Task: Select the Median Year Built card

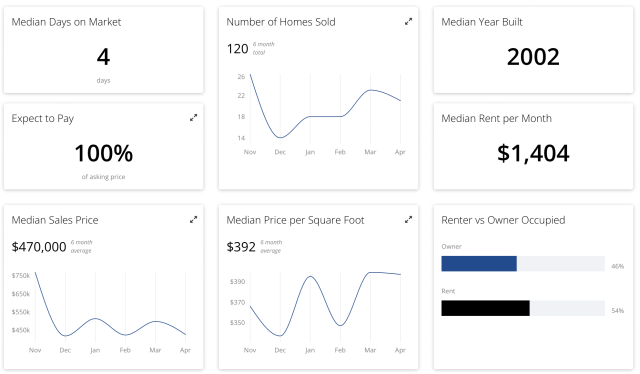Action: (533, 50)
